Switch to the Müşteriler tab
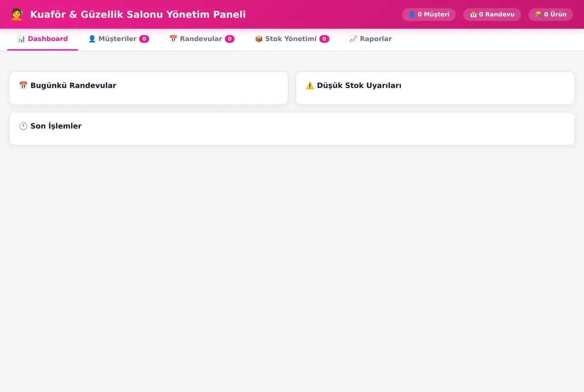Screen dimensions: 584x392 point(118,39)
